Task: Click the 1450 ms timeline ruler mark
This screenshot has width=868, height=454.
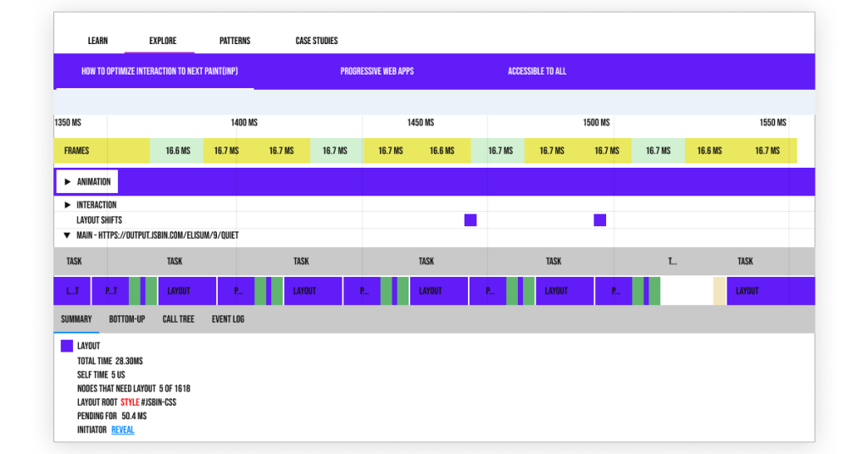Action: pos(420,123)
